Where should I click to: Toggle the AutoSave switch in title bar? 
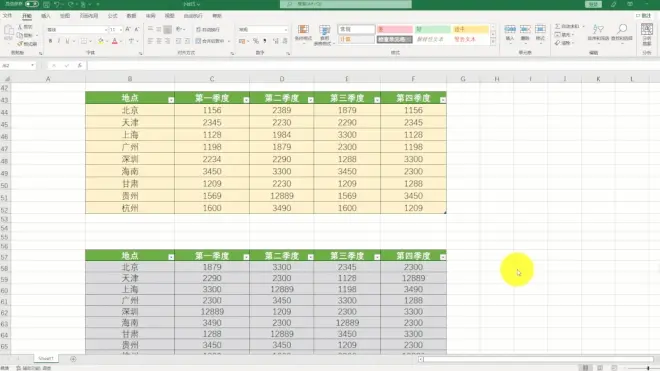click(32, 4)
